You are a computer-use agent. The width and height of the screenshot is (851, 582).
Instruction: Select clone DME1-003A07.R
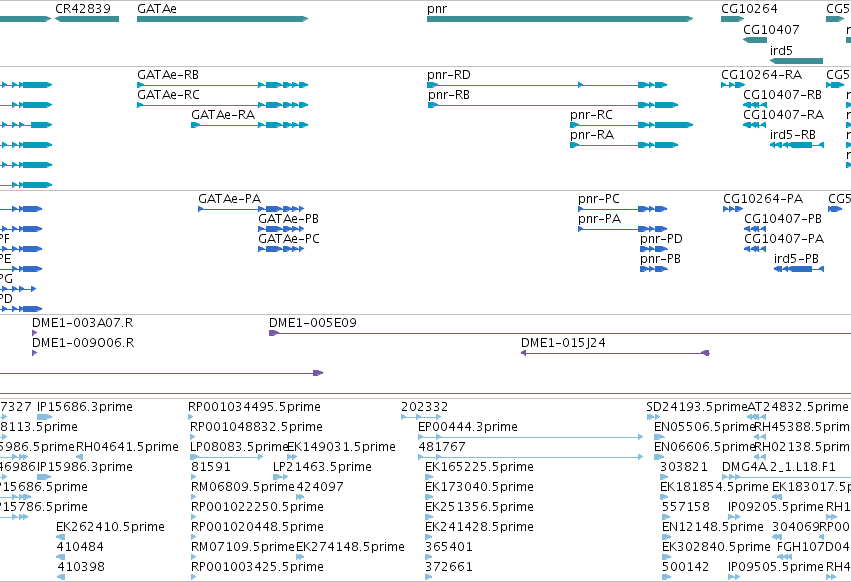click(82, 323)
